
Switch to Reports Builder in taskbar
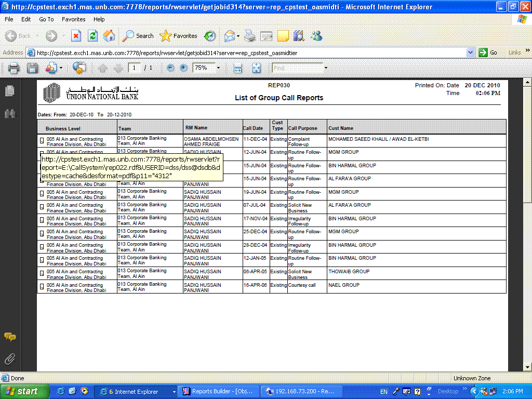[217, 391]
